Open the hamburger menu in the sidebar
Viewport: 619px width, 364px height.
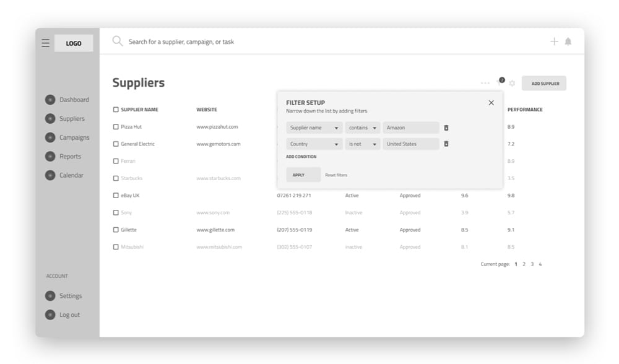[x=45, y=43]
